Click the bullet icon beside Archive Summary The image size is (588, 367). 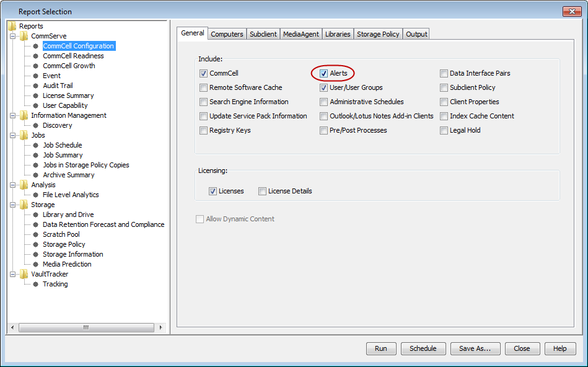[x=35, y=175]
